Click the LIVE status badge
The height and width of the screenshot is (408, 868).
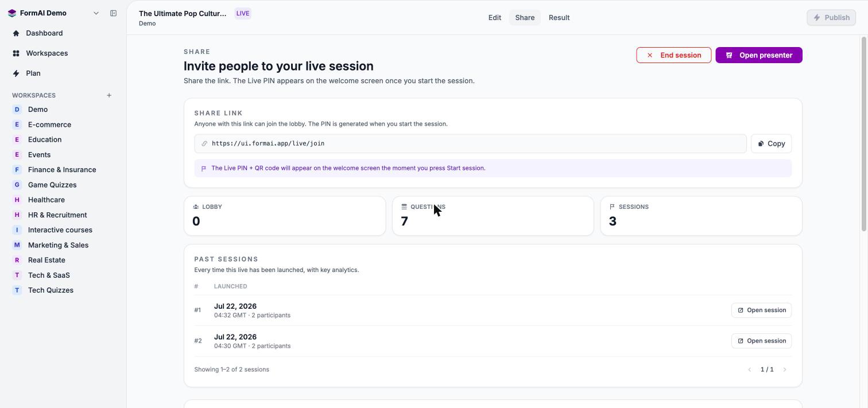(x=243, y=13)
